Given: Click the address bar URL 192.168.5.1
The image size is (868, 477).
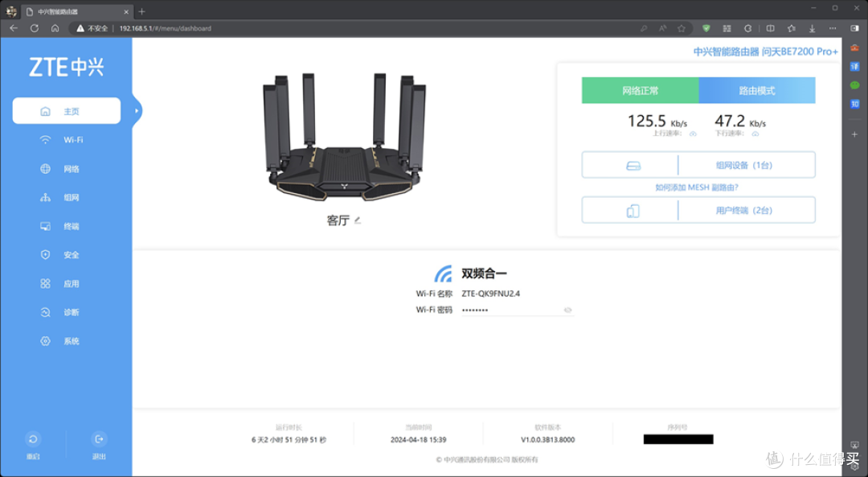Looking at the screenshot, I should pyautogui.click(x=165, y=28).
